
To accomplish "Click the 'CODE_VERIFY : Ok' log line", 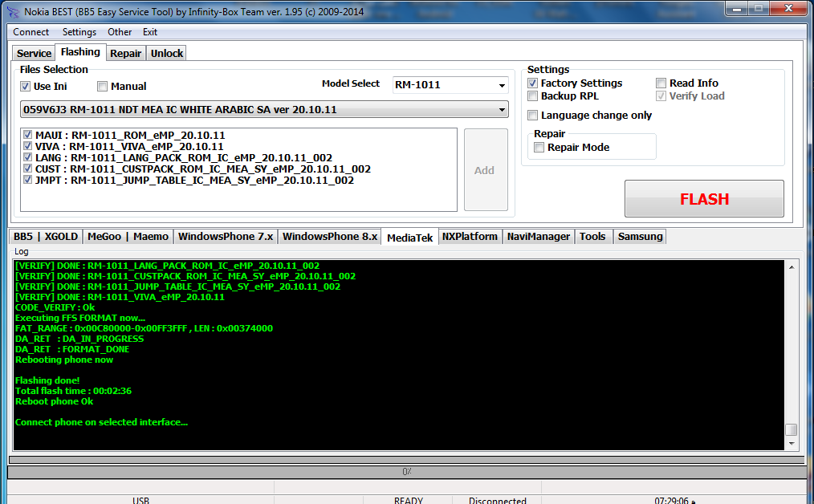I will pyautogui.click(x=55, y=307).
